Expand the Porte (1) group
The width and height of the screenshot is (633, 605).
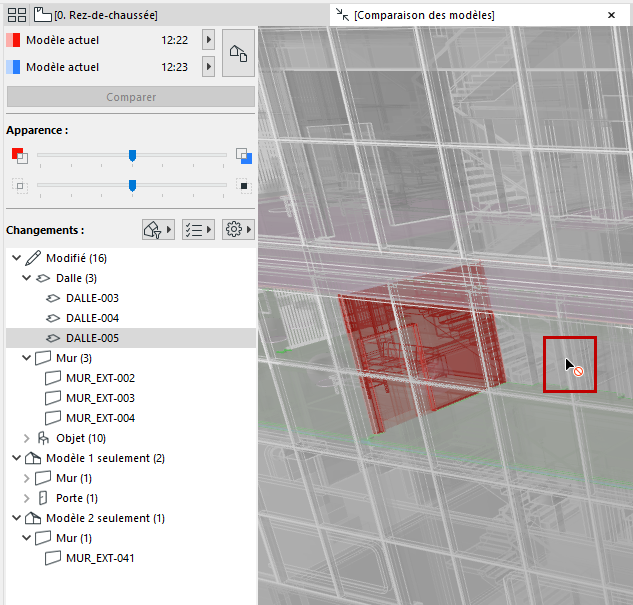(x=26, y=498)
